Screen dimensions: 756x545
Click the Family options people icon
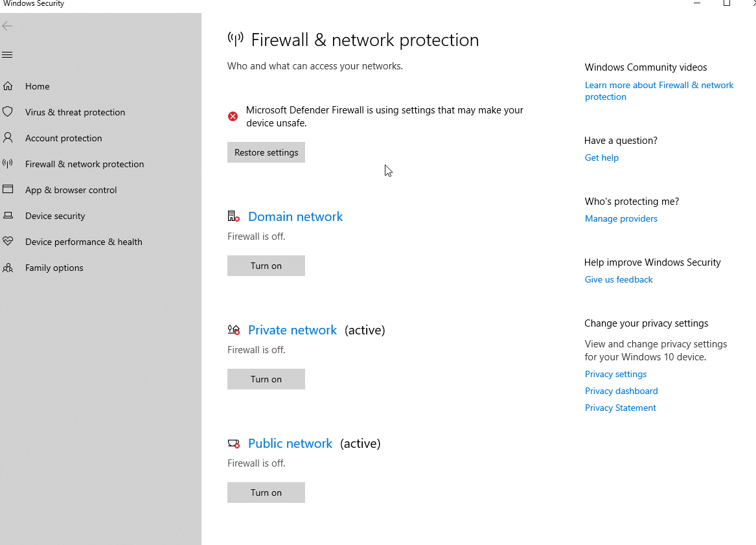coord(8,268)
